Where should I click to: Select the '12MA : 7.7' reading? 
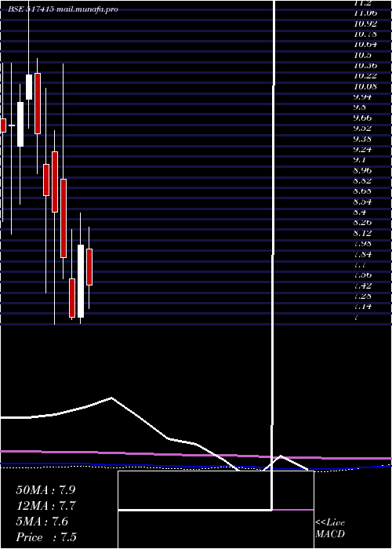(x=45, y=506)
